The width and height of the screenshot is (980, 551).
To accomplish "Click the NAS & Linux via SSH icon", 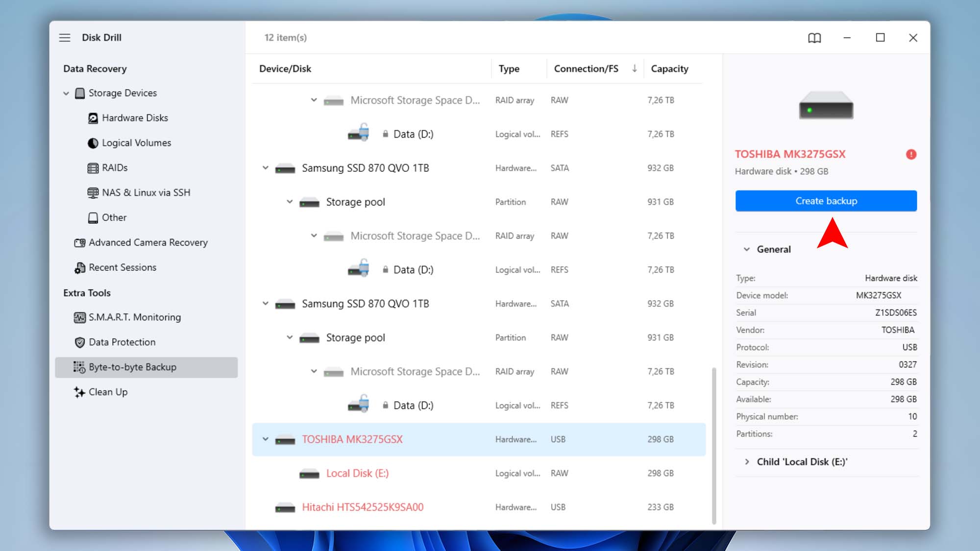I will pos(93,193).
